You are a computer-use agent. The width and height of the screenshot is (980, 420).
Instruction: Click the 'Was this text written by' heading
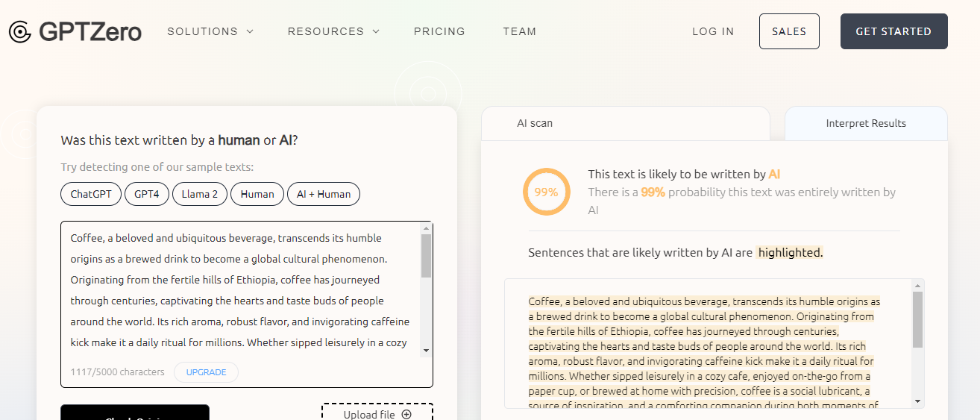(x=179, y=140)
